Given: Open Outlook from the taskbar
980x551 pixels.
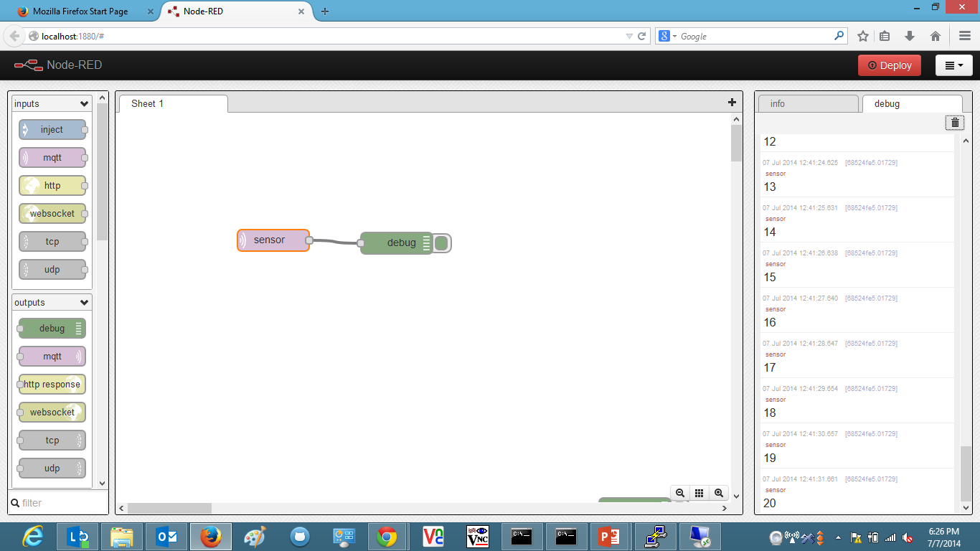Looking at the screenshot, I should (x=166, y=537).
